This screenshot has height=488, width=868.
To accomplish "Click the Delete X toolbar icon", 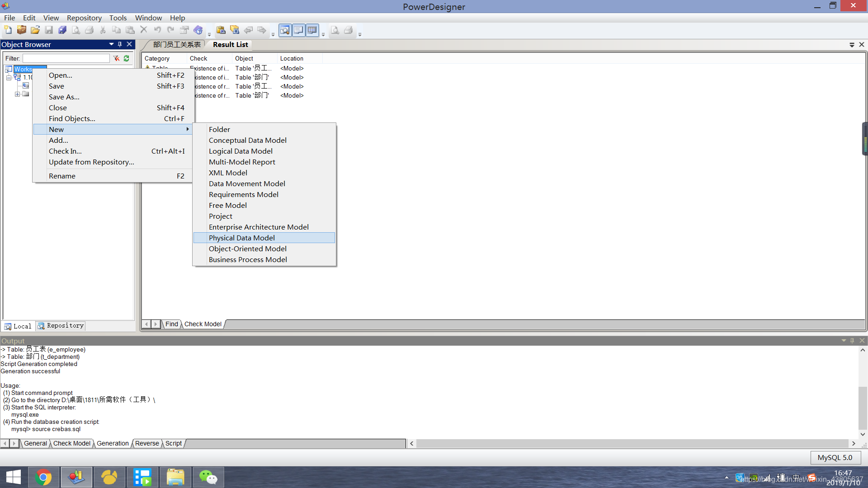I will point(144,30).
